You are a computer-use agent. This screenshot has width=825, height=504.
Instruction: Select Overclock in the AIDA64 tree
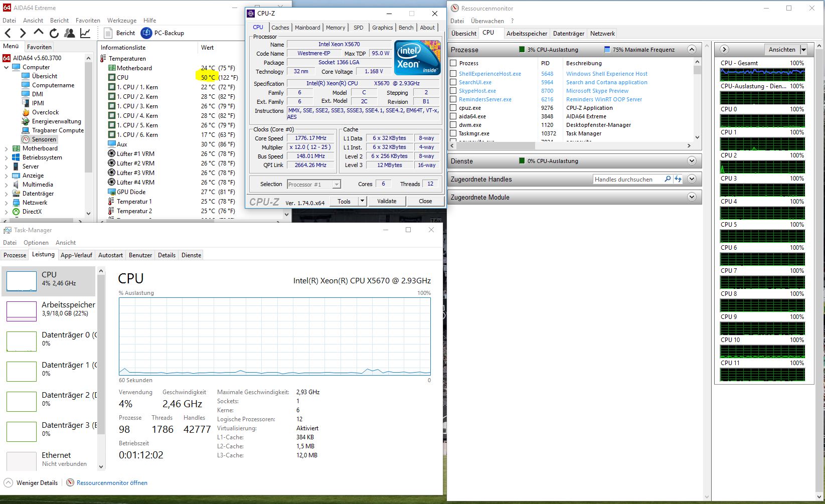pyautogui.click(x=45, y=112)
